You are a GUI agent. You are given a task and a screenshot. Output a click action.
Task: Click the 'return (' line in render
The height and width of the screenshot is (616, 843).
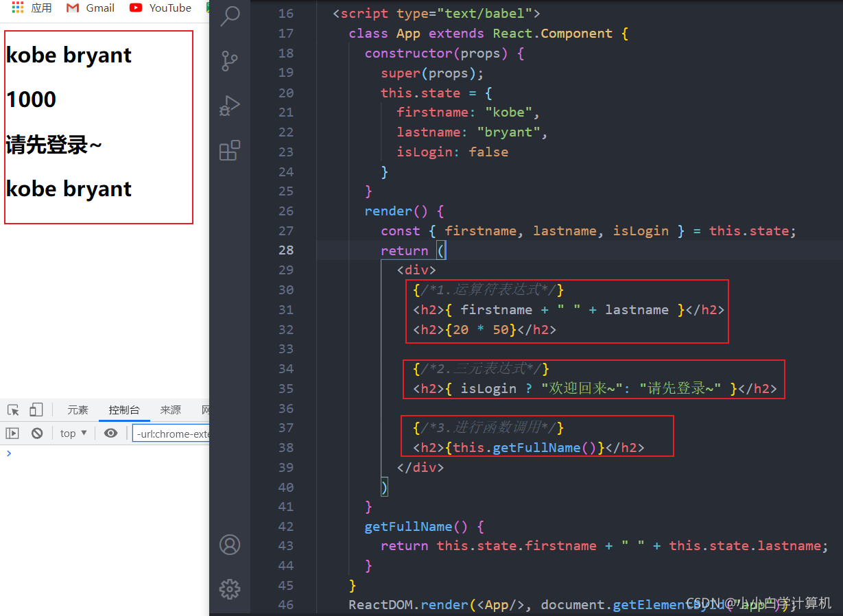413,251
